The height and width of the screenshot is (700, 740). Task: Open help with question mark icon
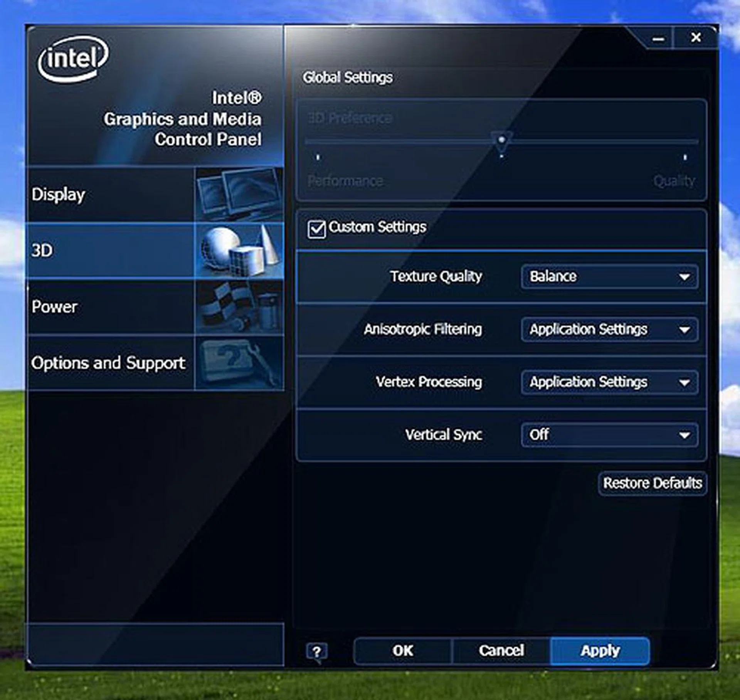[x=316, y=651]
